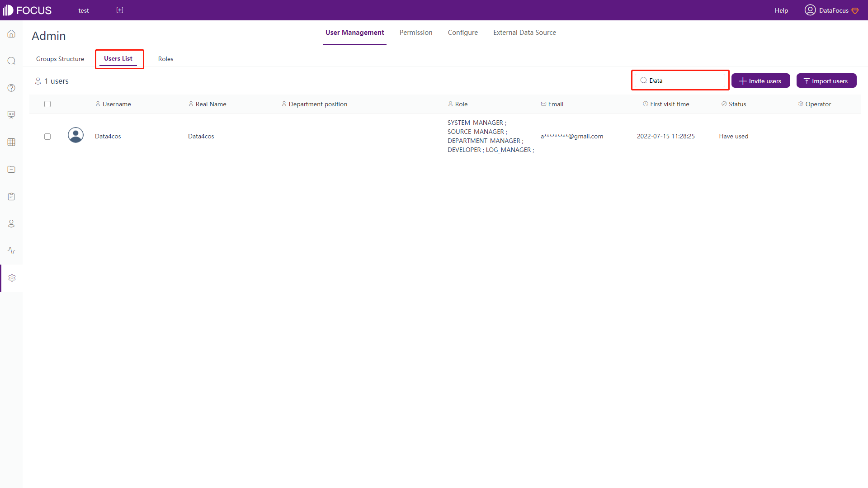Click the Invite users button
This screenshot has width=868, height=488.
click(x=761, y=81)
